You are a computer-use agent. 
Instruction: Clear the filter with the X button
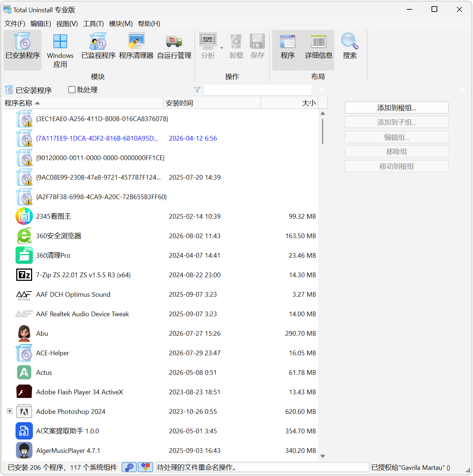point(322,90)
